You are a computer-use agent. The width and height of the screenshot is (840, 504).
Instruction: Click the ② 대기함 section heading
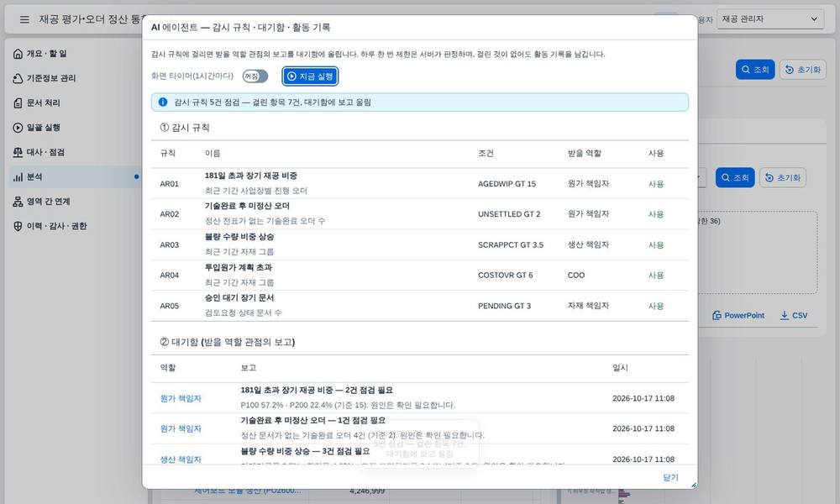pos(228,342)
